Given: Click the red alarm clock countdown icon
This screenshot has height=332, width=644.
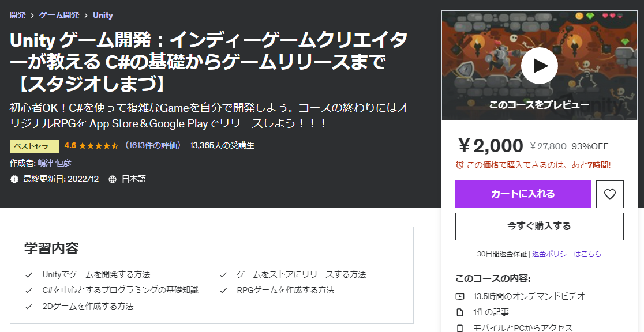Looking at the screenshot, I should [460, 164].
